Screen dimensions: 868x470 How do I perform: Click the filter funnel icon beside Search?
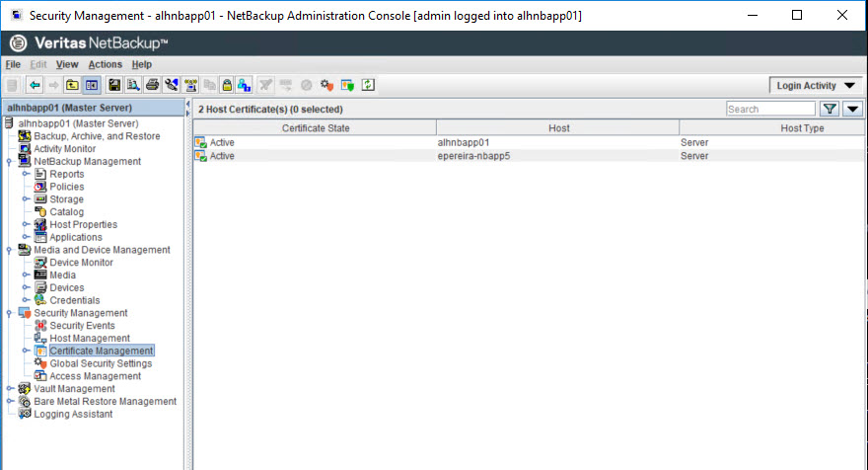tap(830, 110)
